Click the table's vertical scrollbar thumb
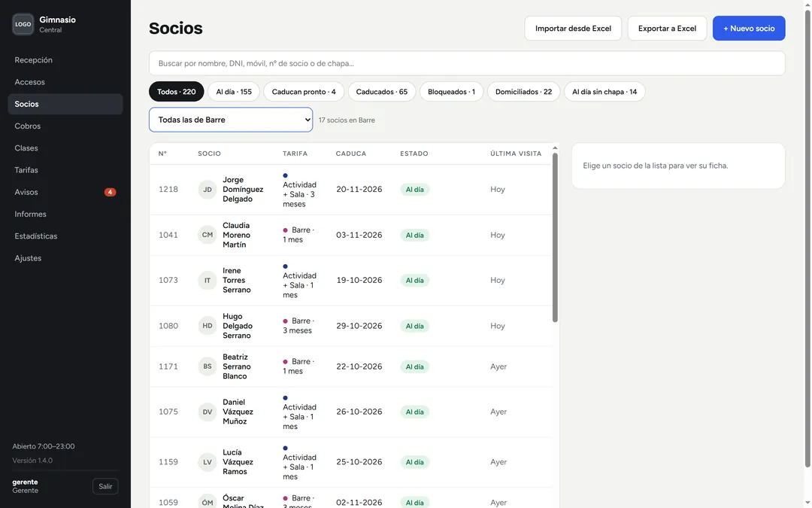Viewport: 812px width, 508px height. [x=555, y=237]
